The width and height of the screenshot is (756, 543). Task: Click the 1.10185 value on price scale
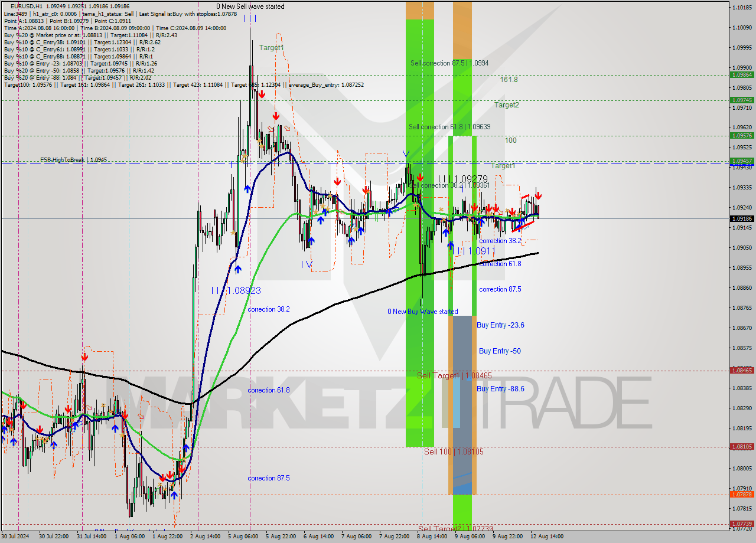[x=742, y=7]
